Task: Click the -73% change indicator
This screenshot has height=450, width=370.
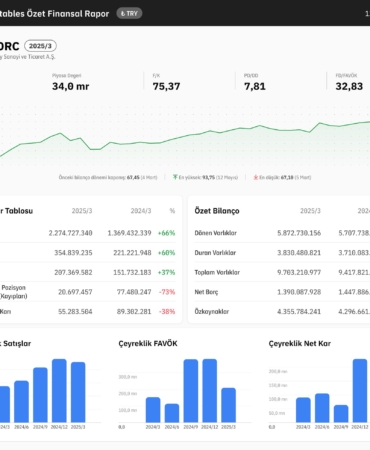Action: [167, 292]
